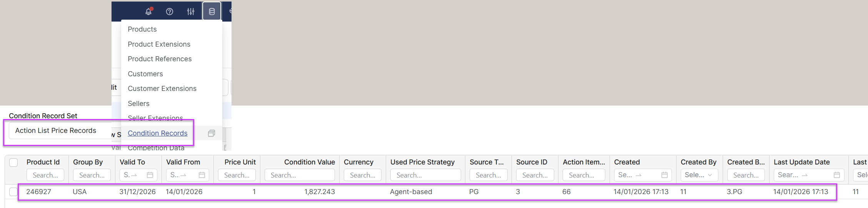
Task: Select Customer Extensions menu entry
Action: click(162, 89)
